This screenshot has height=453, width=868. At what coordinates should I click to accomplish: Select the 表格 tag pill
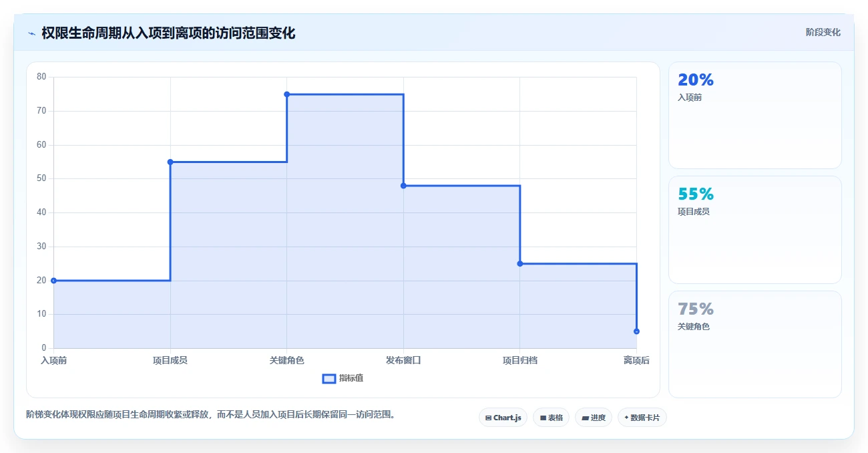(x=551, y=418)
